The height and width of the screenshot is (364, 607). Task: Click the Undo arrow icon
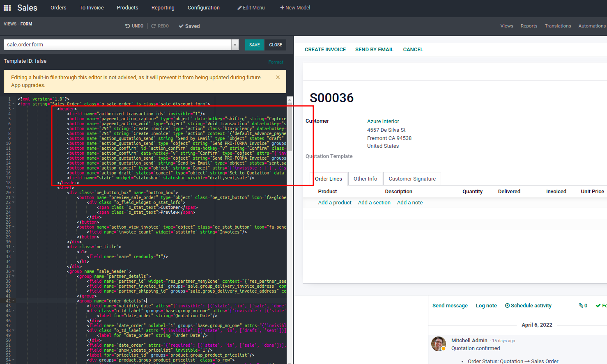[x=127, y=26]
